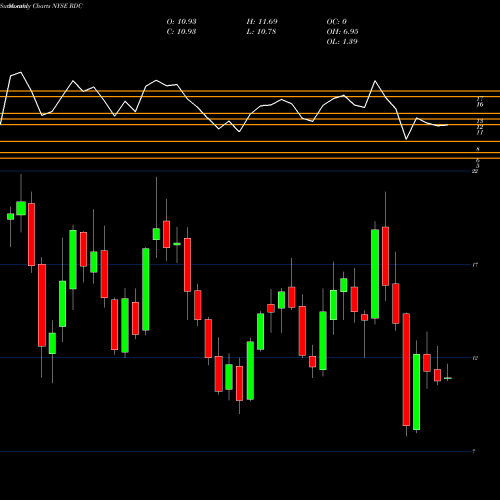Select the close value 'C: 10.93'
Image resolution: width=500 pixels, height=500 pixels.
[181, 32]
